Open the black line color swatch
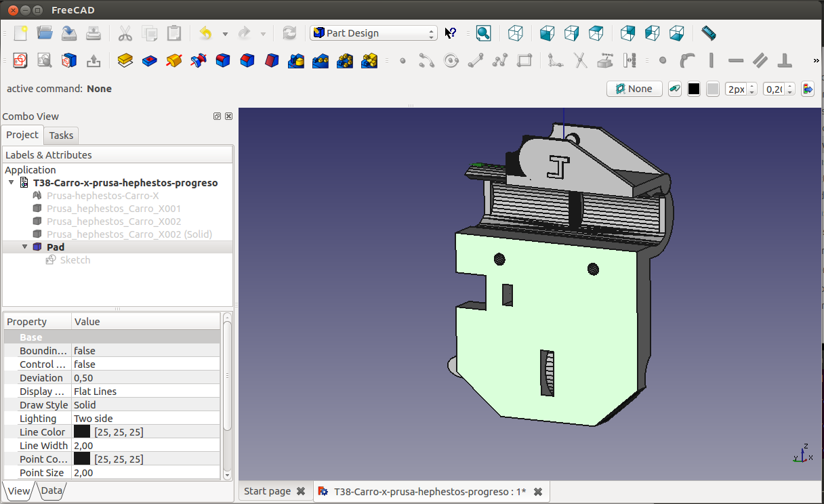The height and width of the screenshot is (504, 824). (693, 89)
